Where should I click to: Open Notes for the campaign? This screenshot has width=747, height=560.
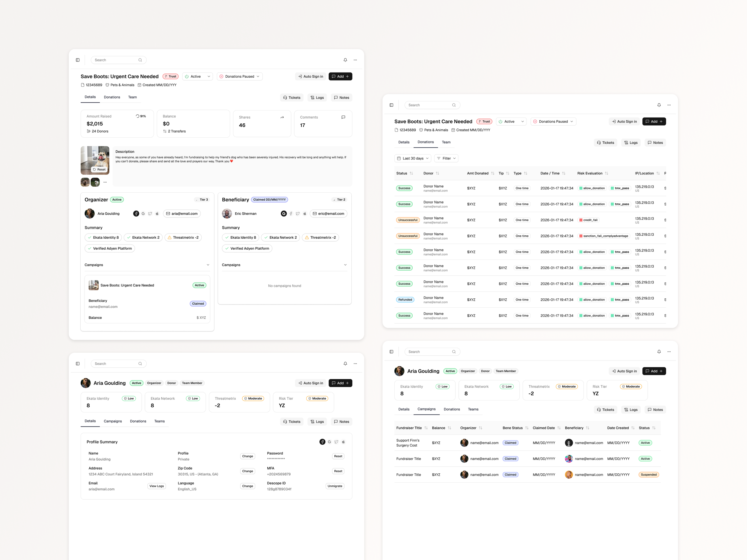pyautogui.click(x=342, y=97)
